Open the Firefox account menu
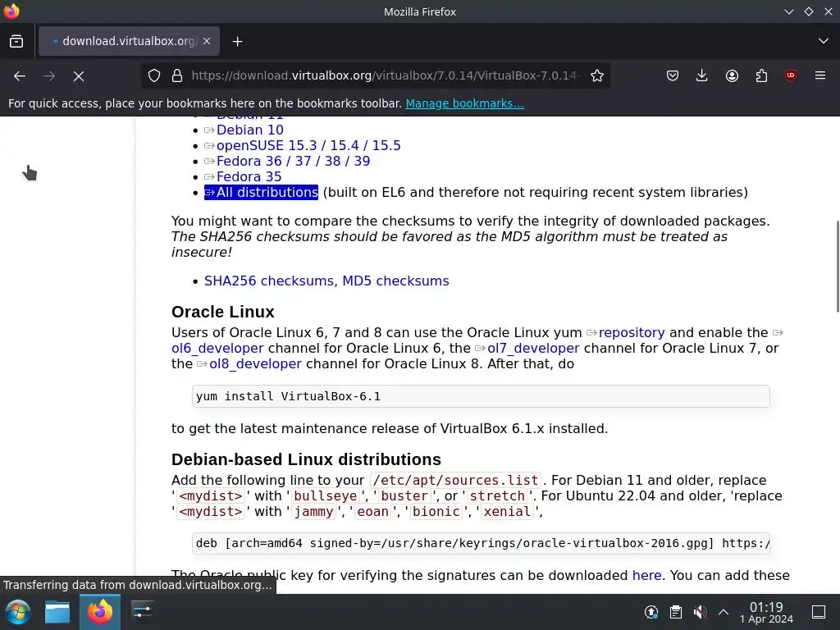The width and height of the screenshot is (840, 630). tap(732, 76)
